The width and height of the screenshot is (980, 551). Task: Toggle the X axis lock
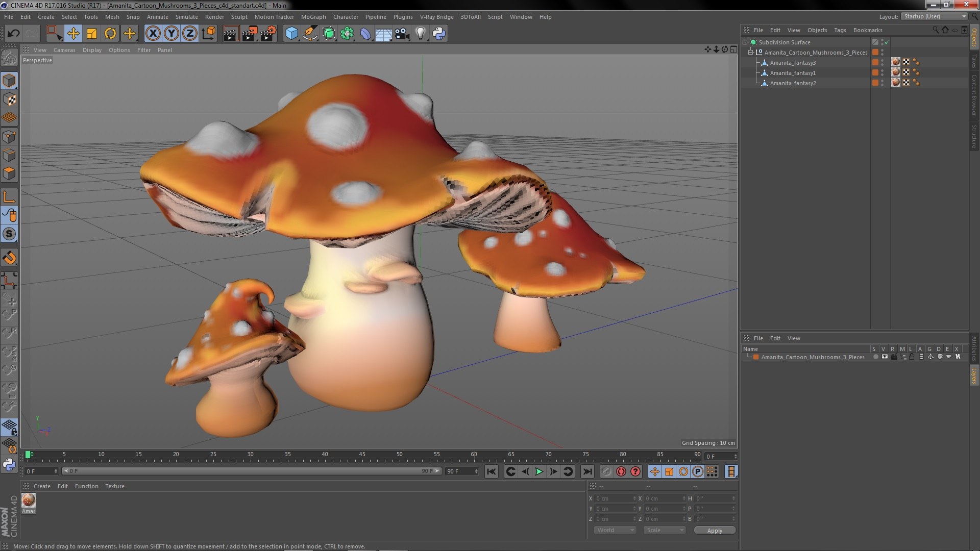coord(153,34)
